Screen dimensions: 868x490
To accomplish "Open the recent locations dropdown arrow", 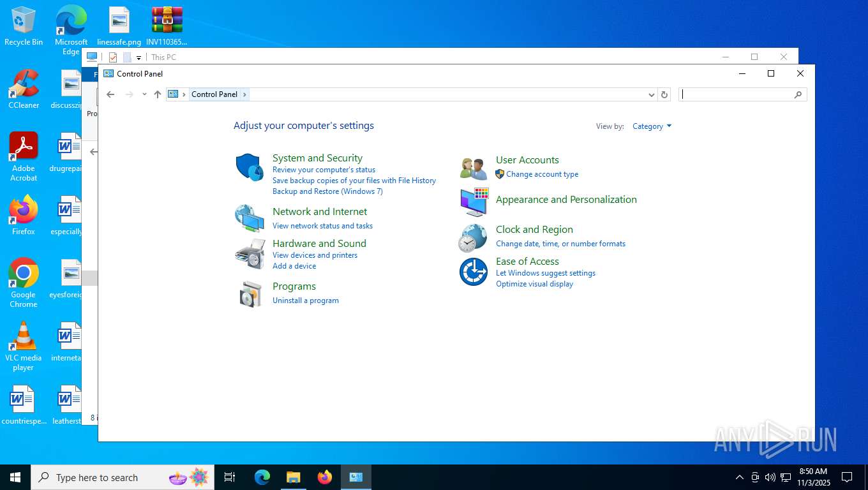I will click(x=144, y=94).
